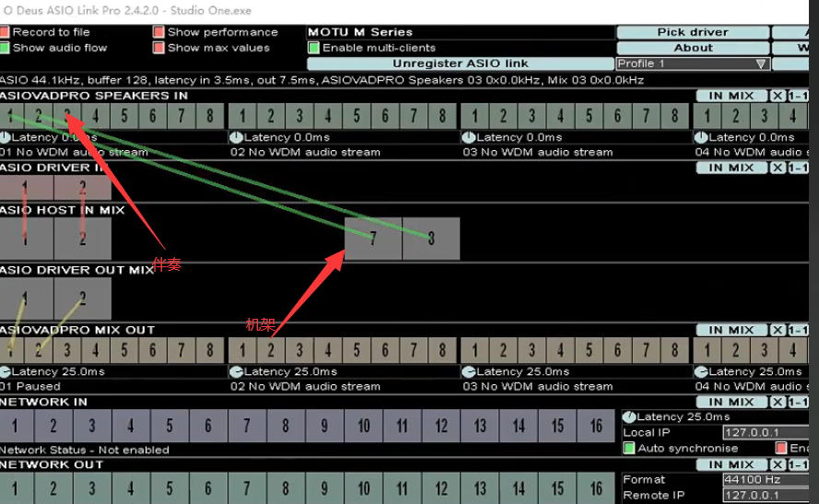819x504 pixels.
Task: Toggle the Enable multi-clients checkbox
Action: [x=314, y=48]
